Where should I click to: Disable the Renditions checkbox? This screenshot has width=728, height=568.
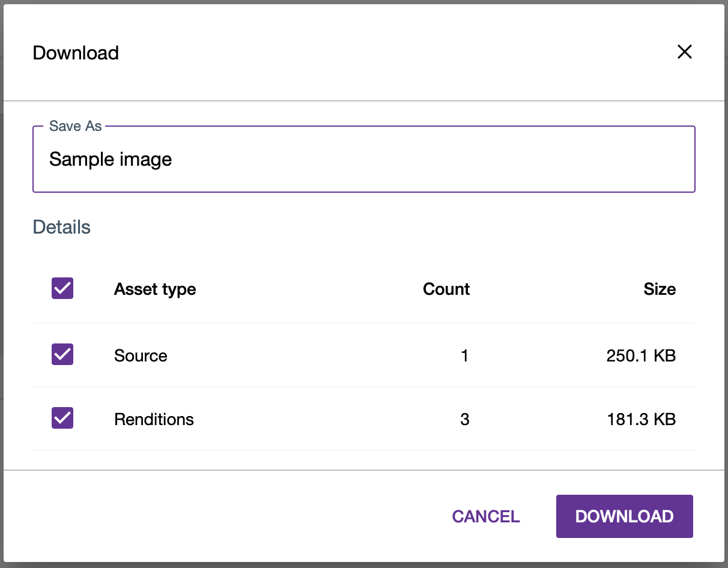pyautogui.click(x=62, y=418)
